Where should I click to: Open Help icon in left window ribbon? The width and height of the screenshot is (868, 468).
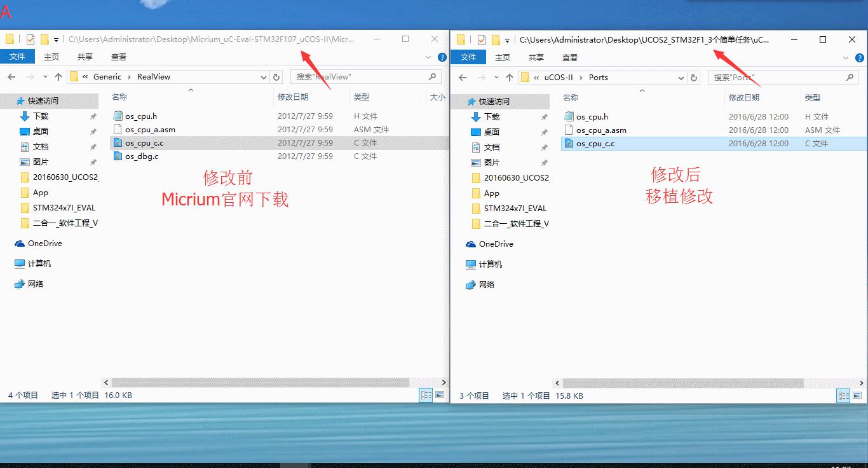click(x=442, y=57)
